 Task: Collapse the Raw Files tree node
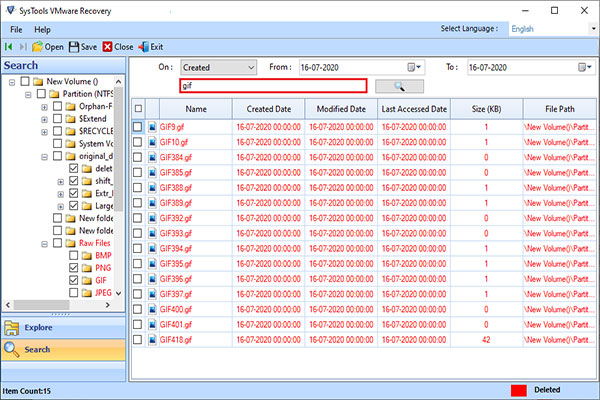(x=45, y=243)
